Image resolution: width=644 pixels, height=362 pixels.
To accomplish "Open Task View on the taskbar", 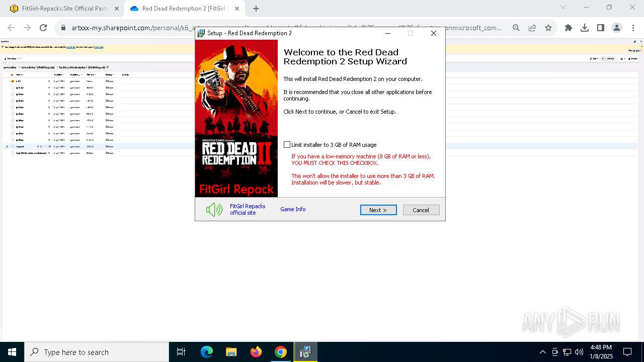I will click(182, 352).
